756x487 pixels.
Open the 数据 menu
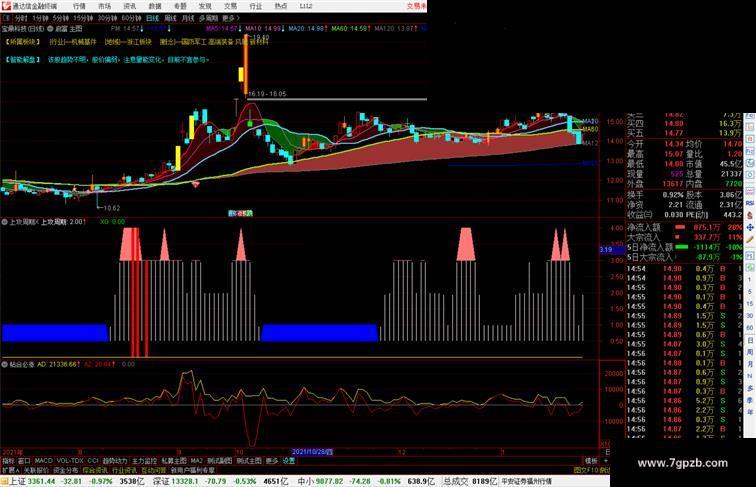(x=155, y=6)
